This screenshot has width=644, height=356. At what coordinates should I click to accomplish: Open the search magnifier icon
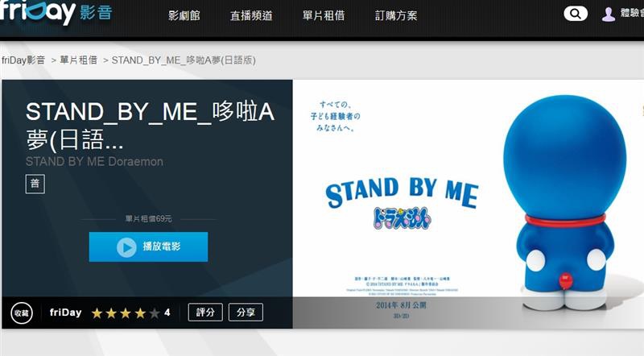[x=576, y=14]
